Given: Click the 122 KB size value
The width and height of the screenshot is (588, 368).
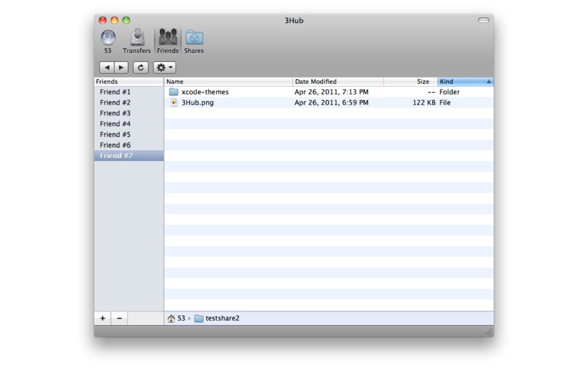Looking at the screenshot, I should 424,102.
